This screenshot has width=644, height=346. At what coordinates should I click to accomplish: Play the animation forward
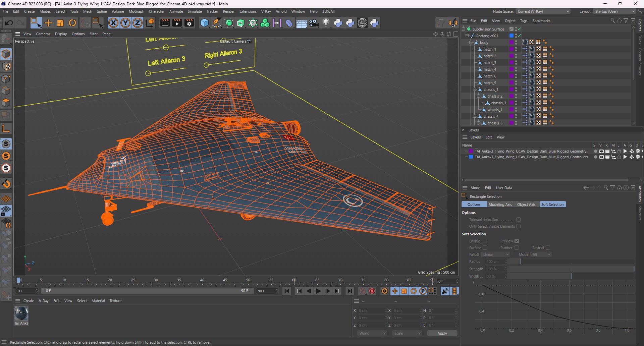(x=318, y=291)
